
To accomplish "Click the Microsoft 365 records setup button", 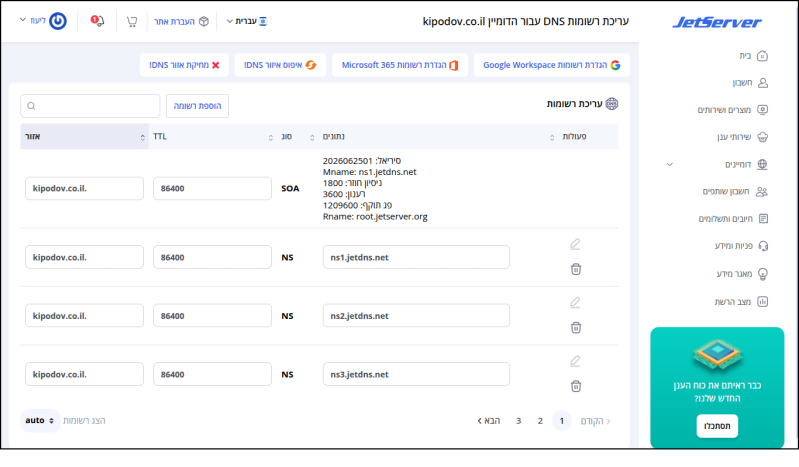I will (x=400, y=65).
